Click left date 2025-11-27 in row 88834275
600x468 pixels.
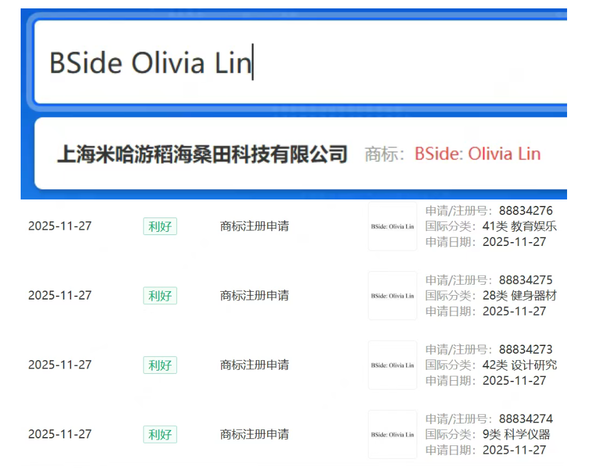pyautogui.click(x=60, y=295)
